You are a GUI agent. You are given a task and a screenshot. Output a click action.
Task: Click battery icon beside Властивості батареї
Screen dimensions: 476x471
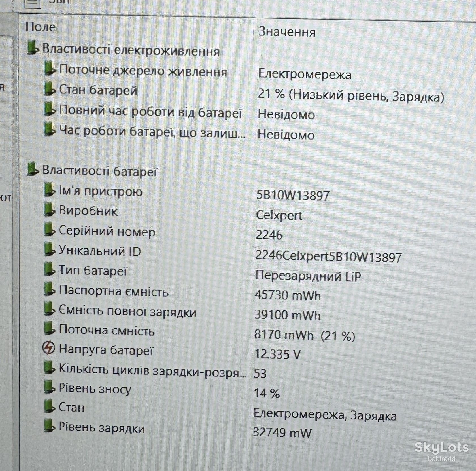pos(33,169)
